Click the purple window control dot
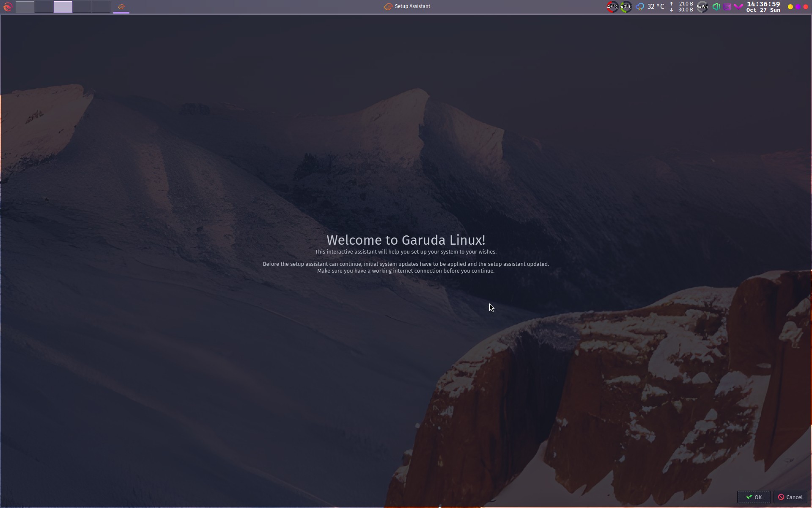Viewport: 812px width, 508px height. 798,7
